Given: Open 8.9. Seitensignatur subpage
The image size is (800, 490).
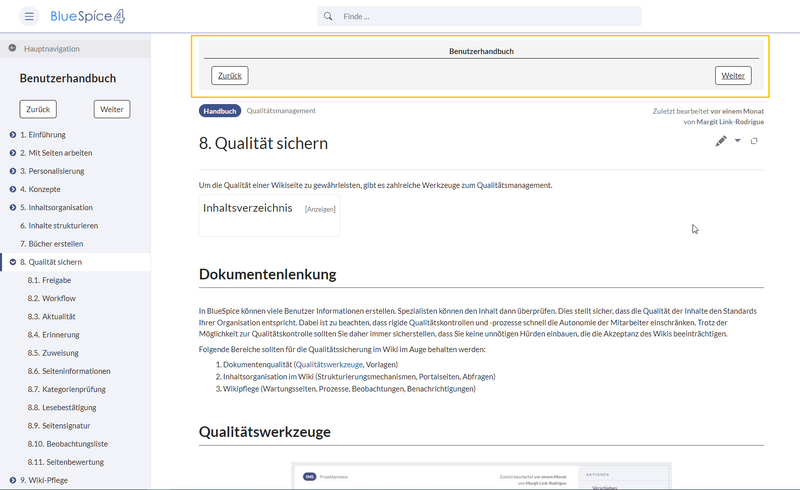Looking at the screenshot, I should pyautogui.click(x=59, y=426).
